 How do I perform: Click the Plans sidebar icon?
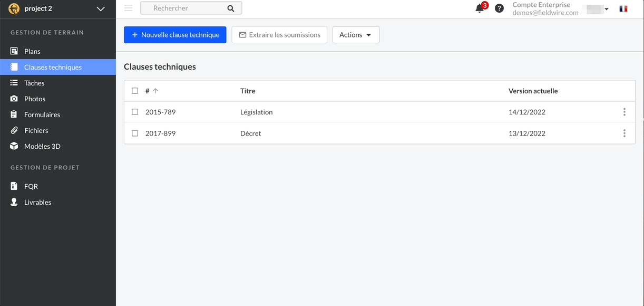click(x=14, y=51)
